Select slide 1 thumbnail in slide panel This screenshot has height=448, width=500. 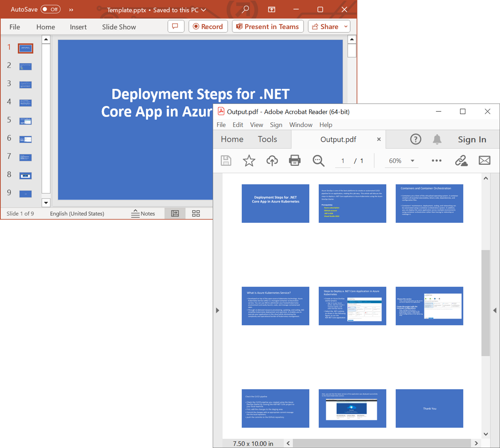pyautogui.click(x=26, y=48)
